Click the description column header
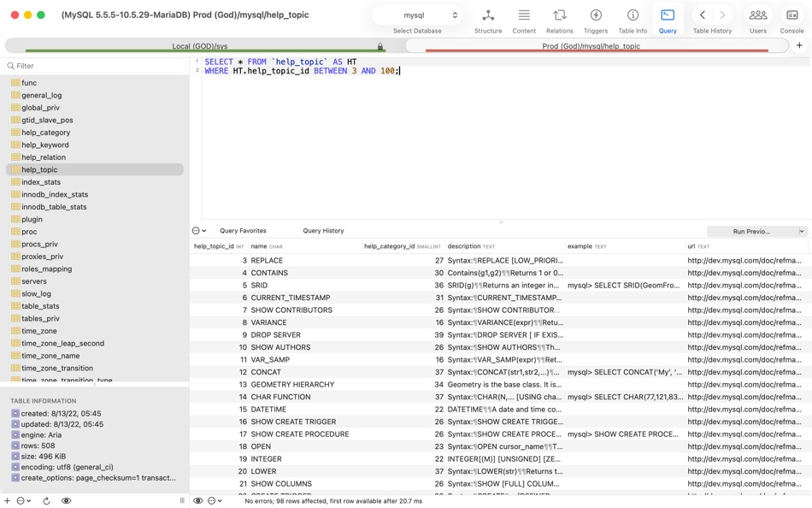 pos(505,246)
